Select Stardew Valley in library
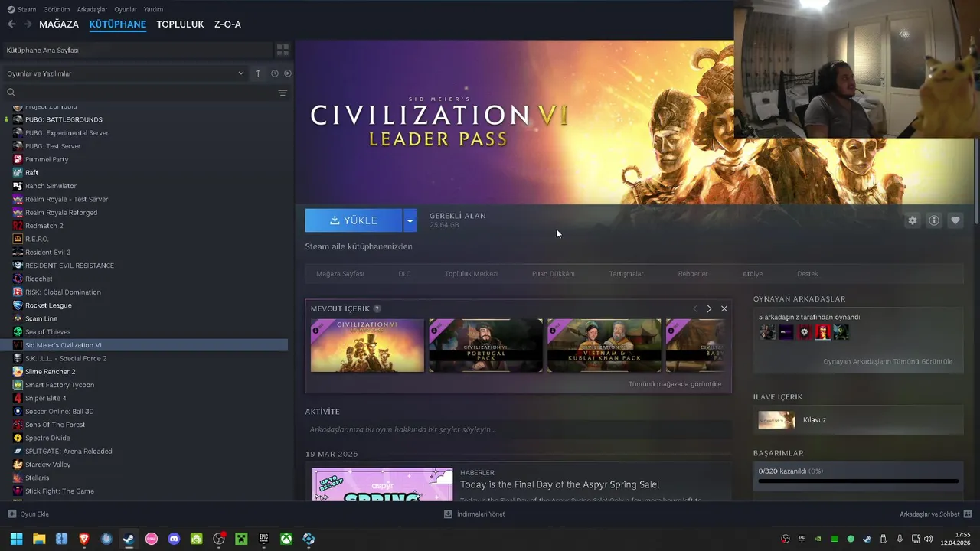980x551 pixels. (x=47, y=465)
